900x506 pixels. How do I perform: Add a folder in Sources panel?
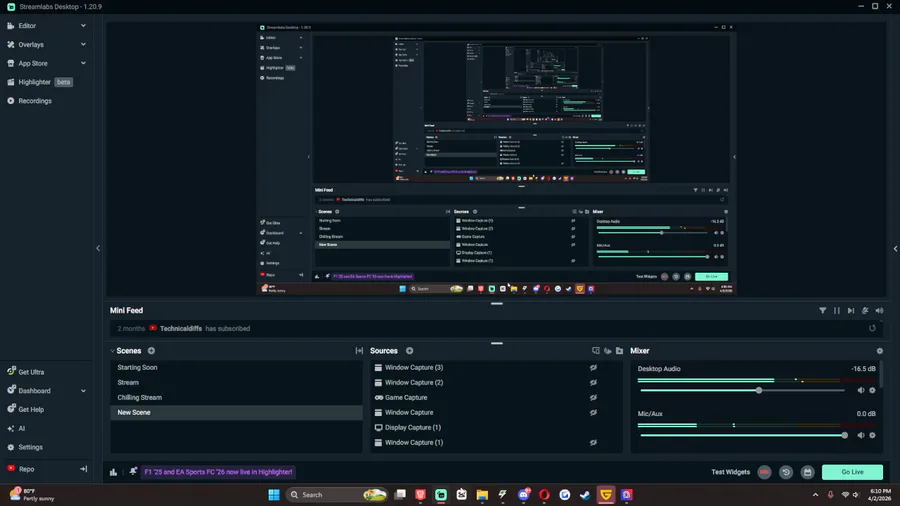[619, 351]
